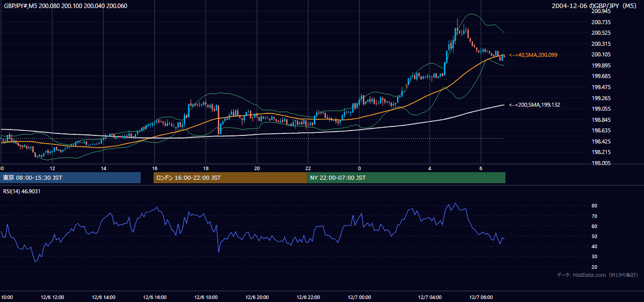Viewport: 644px width, 302px height.
Task: Click RSI scale value 30
Action: coord(594,257)
